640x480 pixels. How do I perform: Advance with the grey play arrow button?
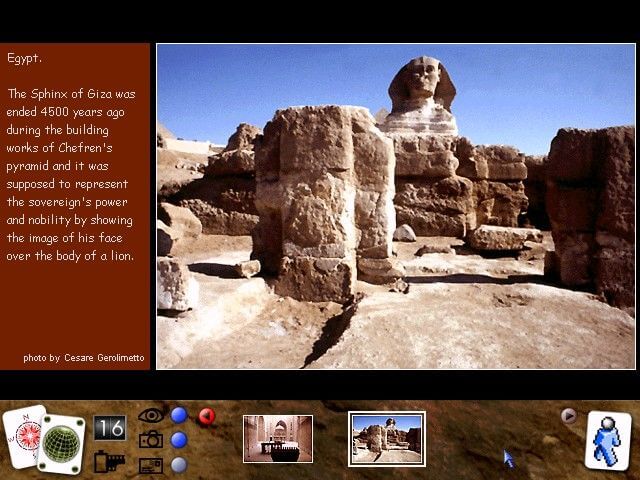click(x=568, y=416)
